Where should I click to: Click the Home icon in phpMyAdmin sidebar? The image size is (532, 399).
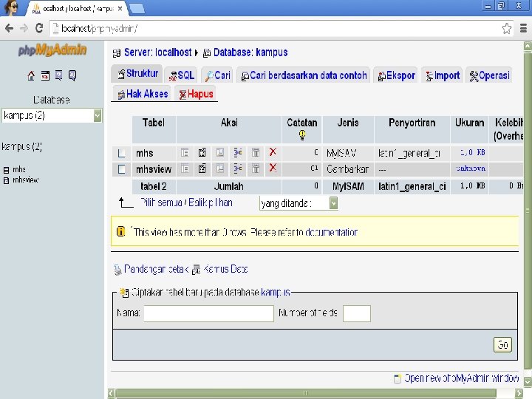31,75
